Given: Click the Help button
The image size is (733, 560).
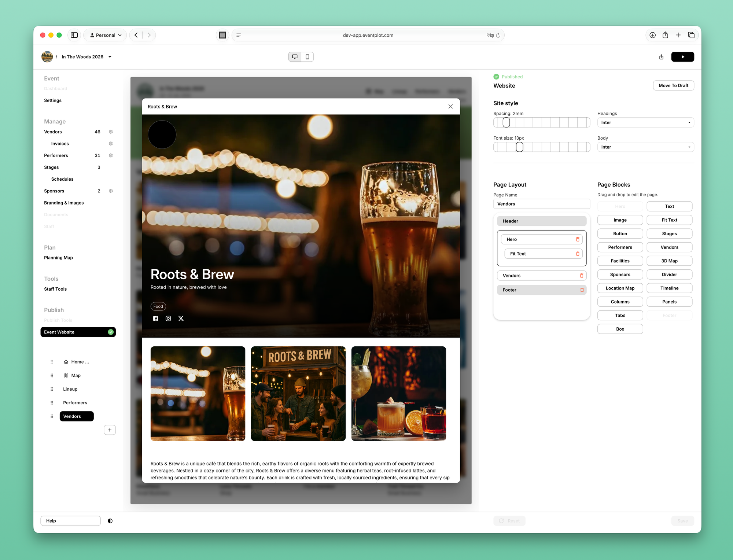Looking at the screenshot, I should coord(70,521).
